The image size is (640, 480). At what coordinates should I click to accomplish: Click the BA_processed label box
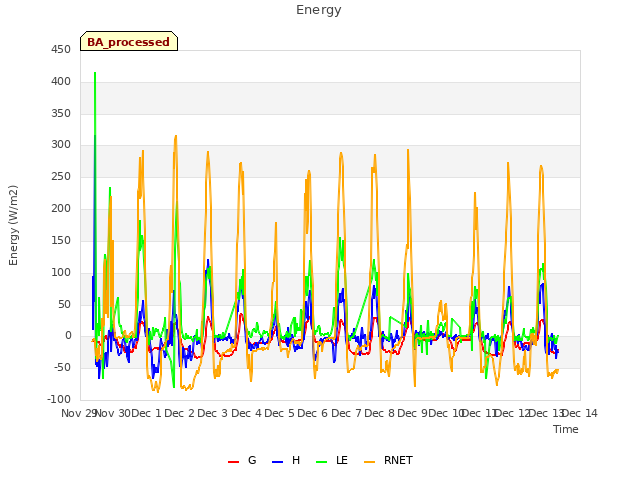point(129,41)
